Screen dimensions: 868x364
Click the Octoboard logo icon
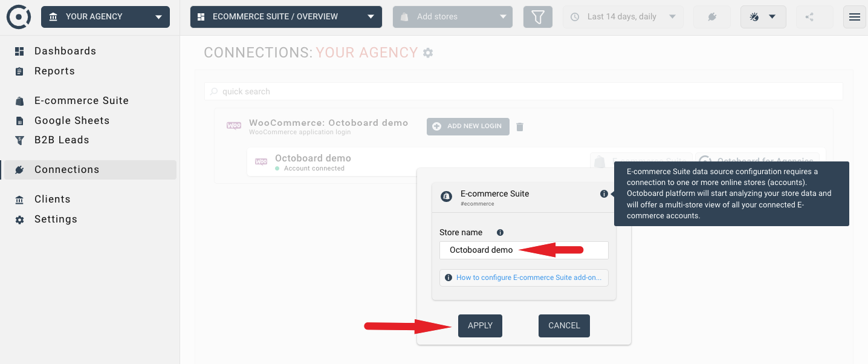18,17
